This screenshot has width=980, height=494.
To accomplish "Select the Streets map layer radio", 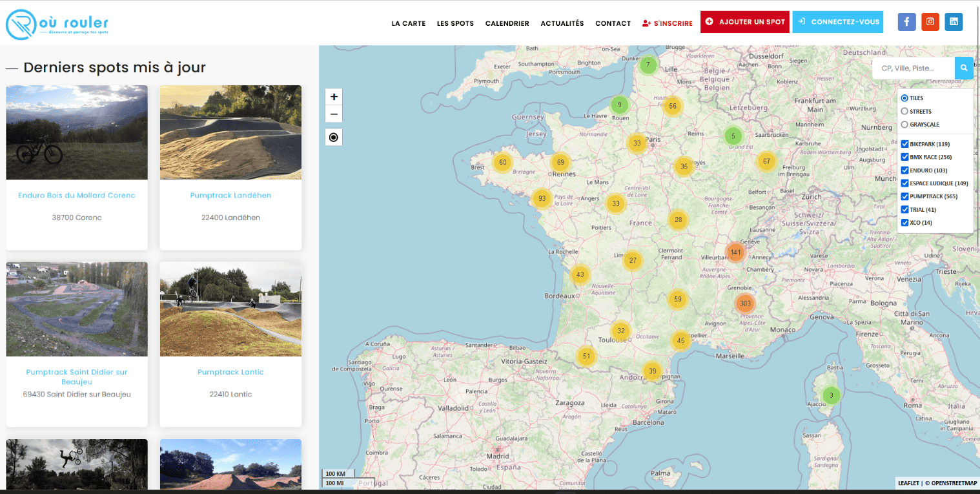I will pos(904,111).
